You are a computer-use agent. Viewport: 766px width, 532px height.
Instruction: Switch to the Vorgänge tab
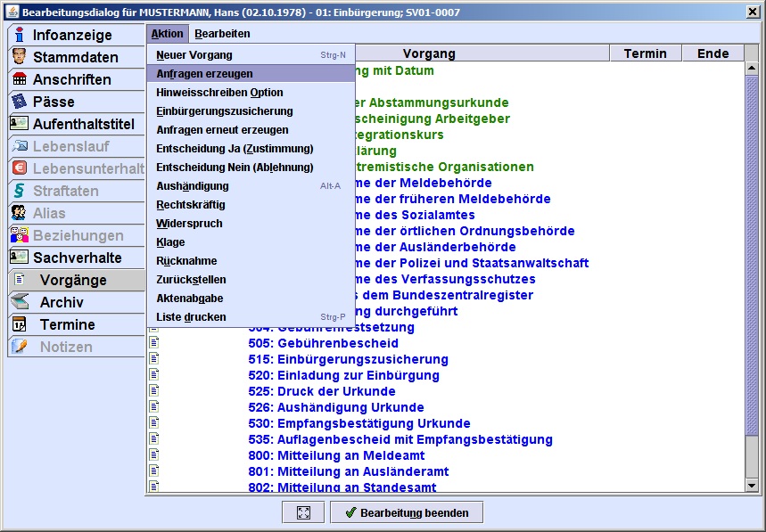[x=73, y=280]
